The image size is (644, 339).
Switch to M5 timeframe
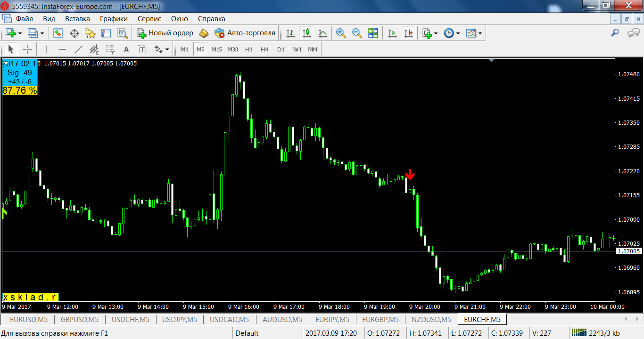click(200, 49)
